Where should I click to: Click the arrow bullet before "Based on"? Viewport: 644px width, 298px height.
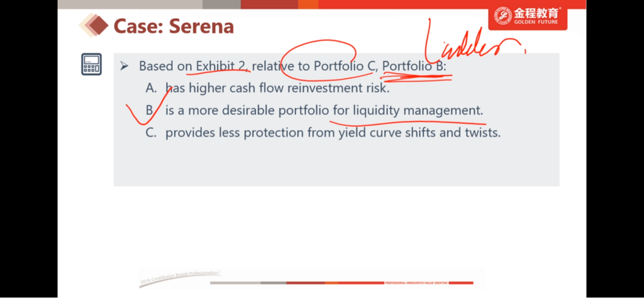tap(124, 66)
